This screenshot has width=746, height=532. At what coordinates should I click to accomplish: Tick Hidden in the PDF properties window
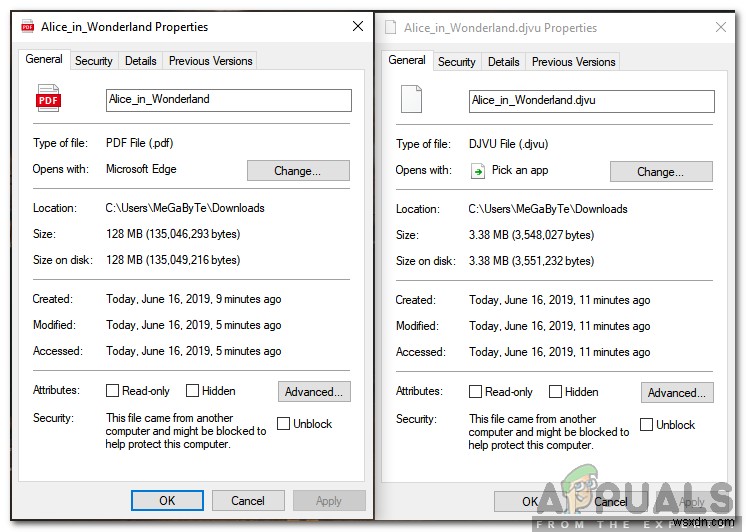click(192, 391)
